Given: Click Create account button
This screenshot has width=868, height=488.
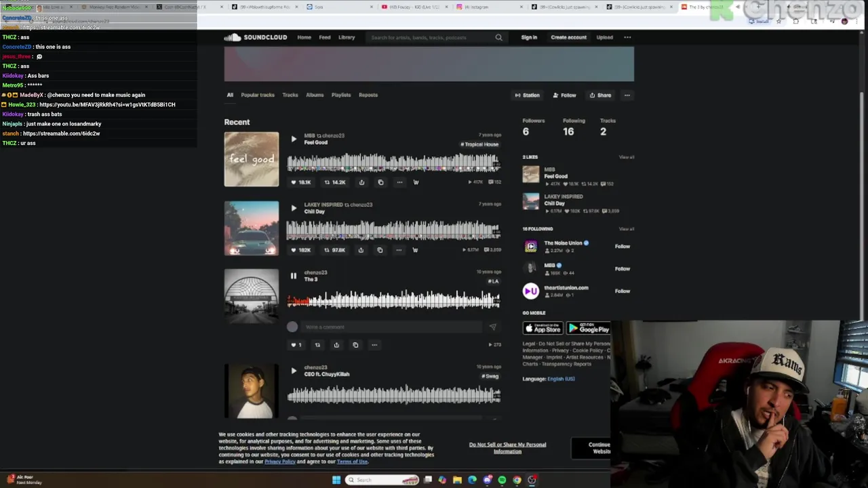Looking at the screenshot, I should click(x=568, y=37).
